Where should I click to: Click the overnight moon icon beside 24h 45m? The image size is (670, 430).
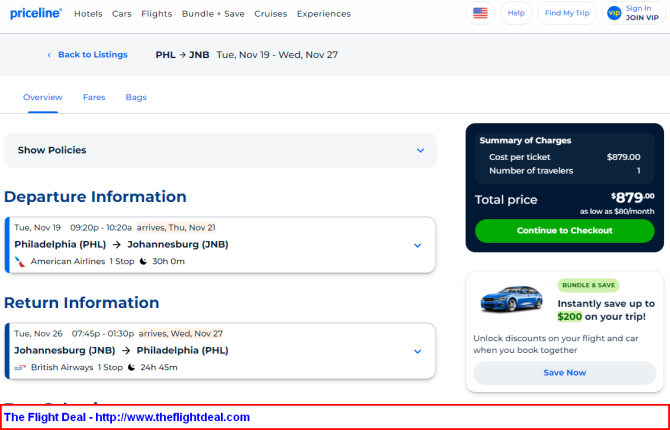[x=131, y=367]
